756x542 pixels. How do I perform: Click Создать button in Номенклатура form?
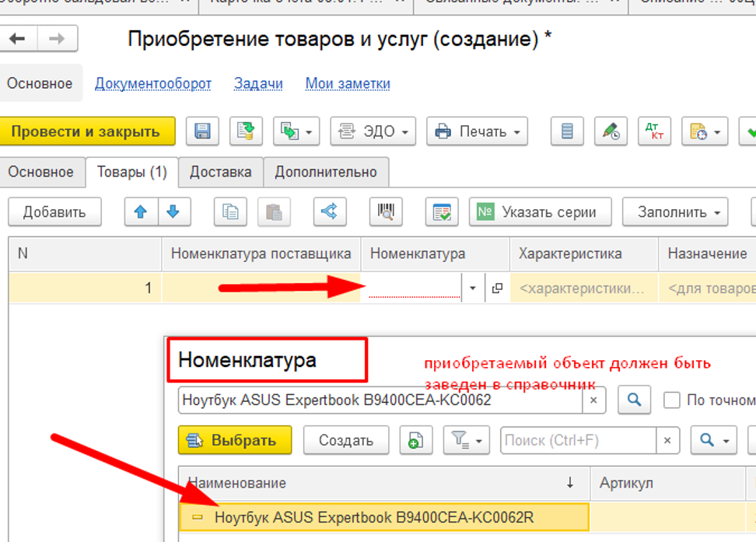tap(346, 440)
